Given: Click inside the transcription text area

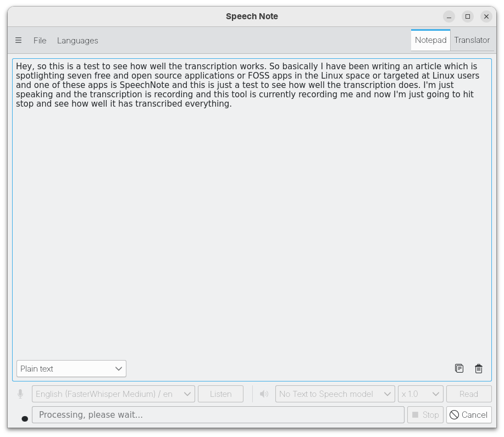Looking at the screenshot, I should tap(252, 220).
